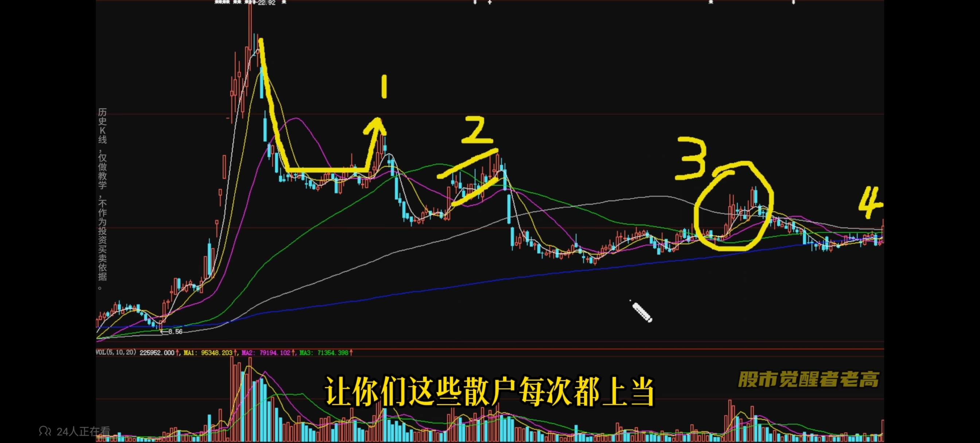
Task: Click the white pen cursor icon
Action: [641, 312]
